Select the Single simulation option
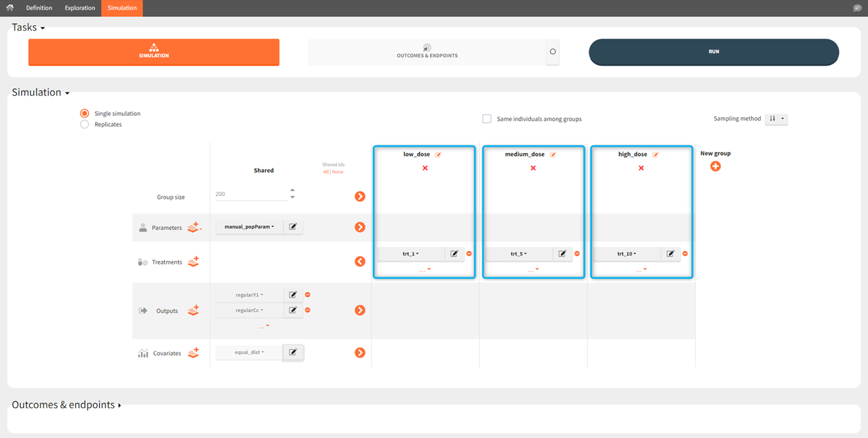This screenshot has height=438, width=868. click(x=85, y=113)
